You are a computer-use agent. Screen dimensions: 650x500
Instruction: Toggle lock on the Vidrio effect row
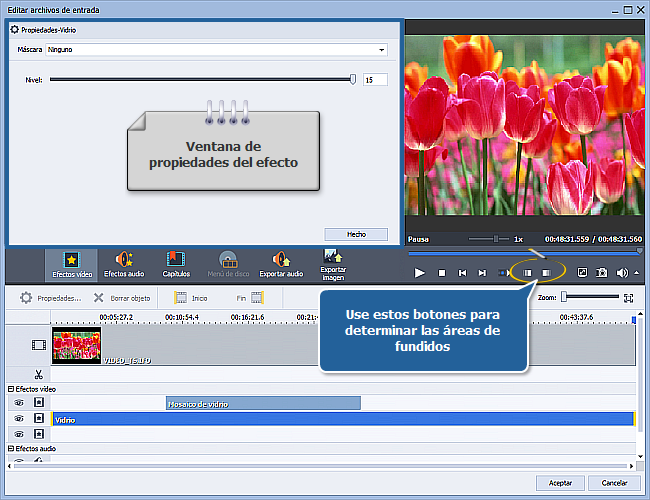click(x=38, y=419)
